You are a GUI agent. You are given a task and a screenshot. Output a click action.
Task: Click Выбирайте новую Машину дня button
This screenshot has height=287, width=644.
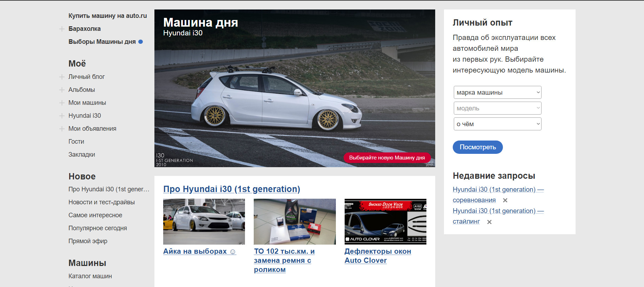coord(387,158)
